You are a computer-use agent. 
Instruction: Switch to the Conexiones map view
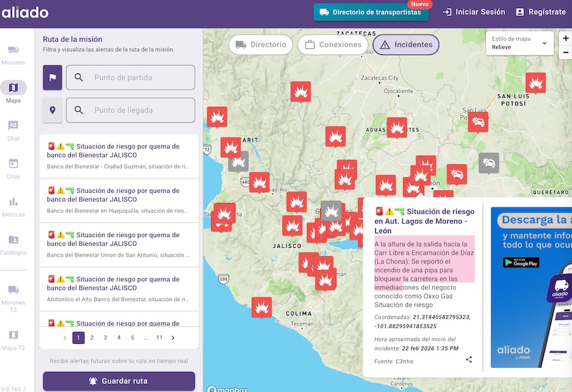coord(334,45)
